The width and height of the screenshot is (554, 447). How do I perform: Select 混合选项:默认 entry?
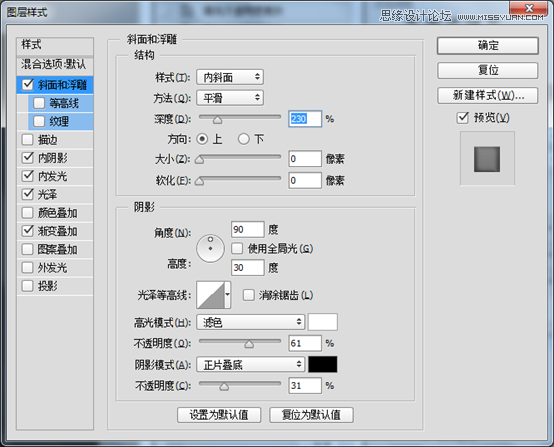click(55, 64)
